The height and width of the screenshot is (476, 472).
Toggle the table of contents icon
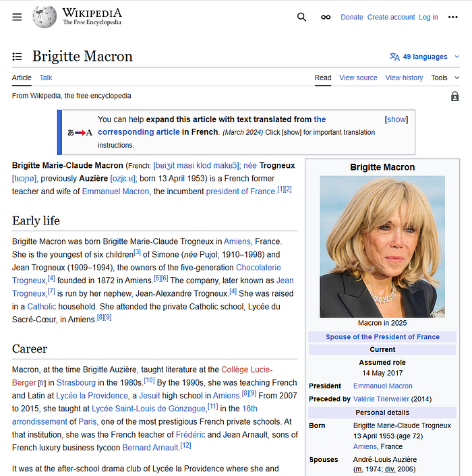tap(18, 57)
